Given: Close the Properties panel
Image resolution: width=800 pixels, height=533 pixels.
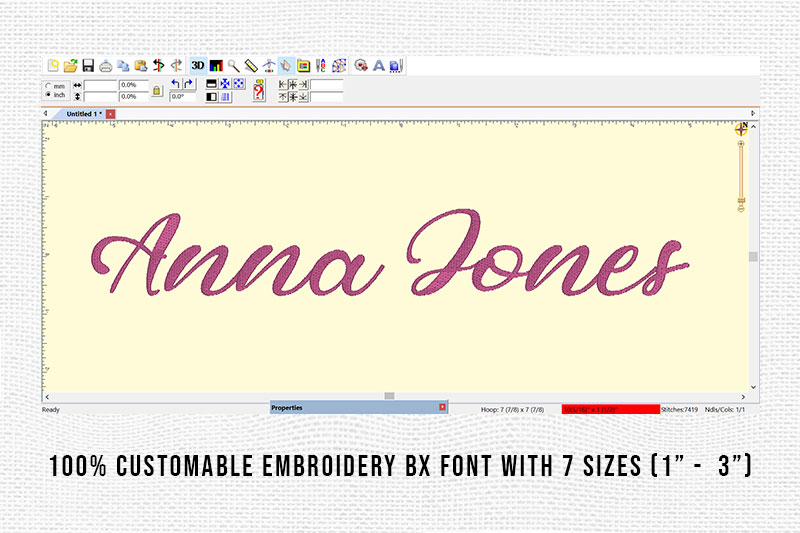Looking at the screenshot, I should [x=442, y=407].
